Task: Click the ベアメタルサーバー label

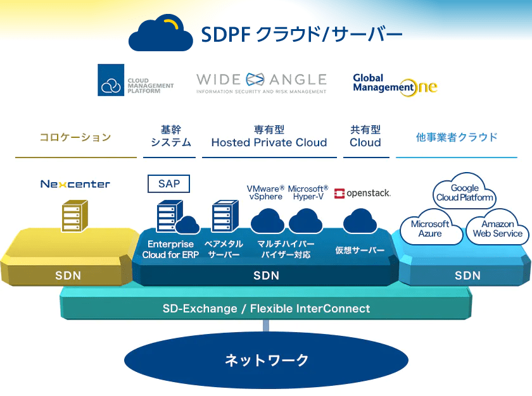Action: pyautogui.click(x=224, y=249)
